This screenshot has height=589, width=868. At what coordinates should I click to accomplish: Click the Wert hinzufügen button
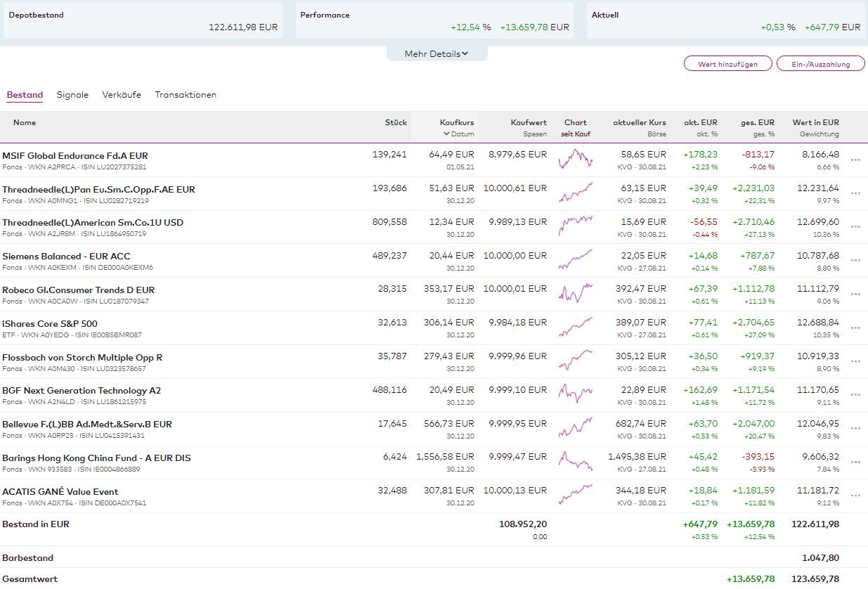pos(727,64)
